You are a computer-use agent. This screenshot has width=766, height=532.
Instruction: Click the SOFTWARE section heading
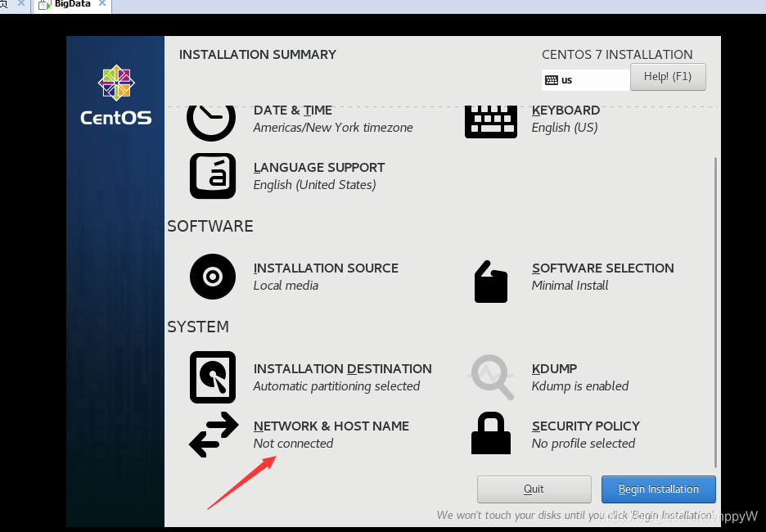[210, 226]
